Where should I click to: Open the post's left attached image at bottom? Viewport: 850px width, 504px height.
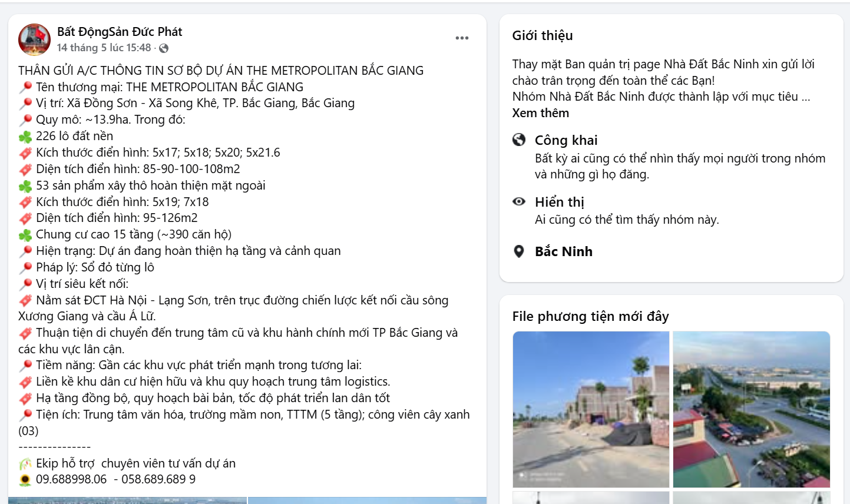point(127,500)
